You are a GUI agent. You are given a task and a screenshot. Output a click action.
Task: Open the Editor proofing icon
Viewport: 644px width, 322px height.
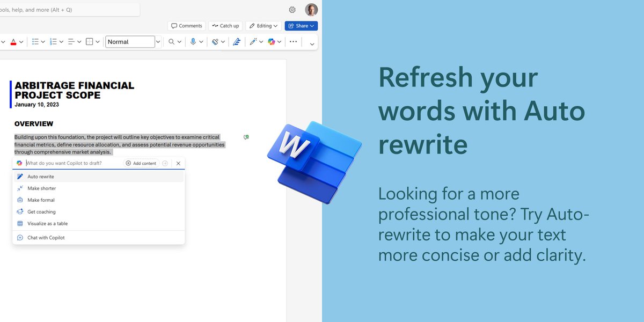pos(236,41)
